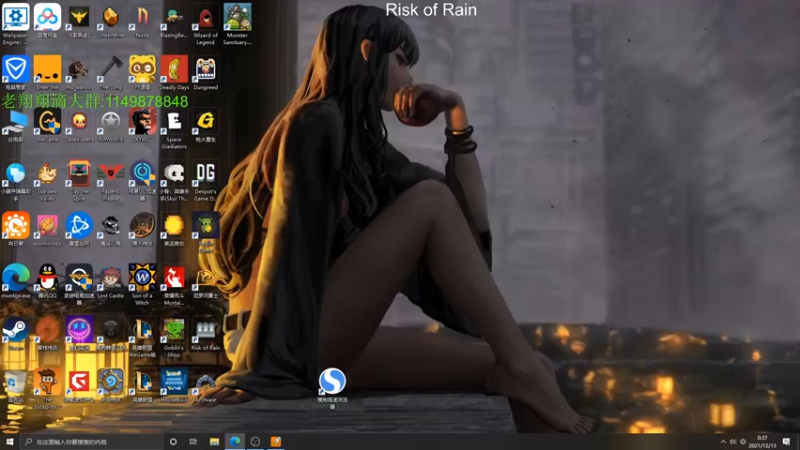Launch the Stardew Valley chicken icon
This screenshot has width=800, height=450.
pos(47,181)
